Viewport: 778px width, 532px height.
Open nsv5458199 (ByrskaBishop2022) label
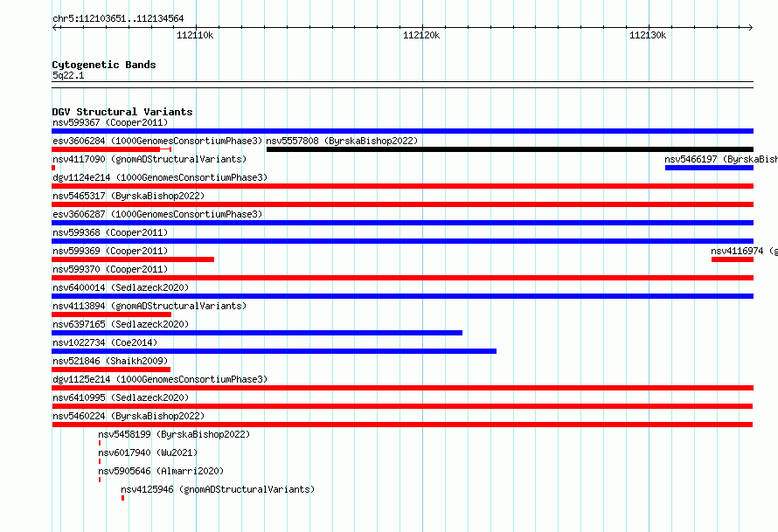pyautogui.click(x=174, y=434)
